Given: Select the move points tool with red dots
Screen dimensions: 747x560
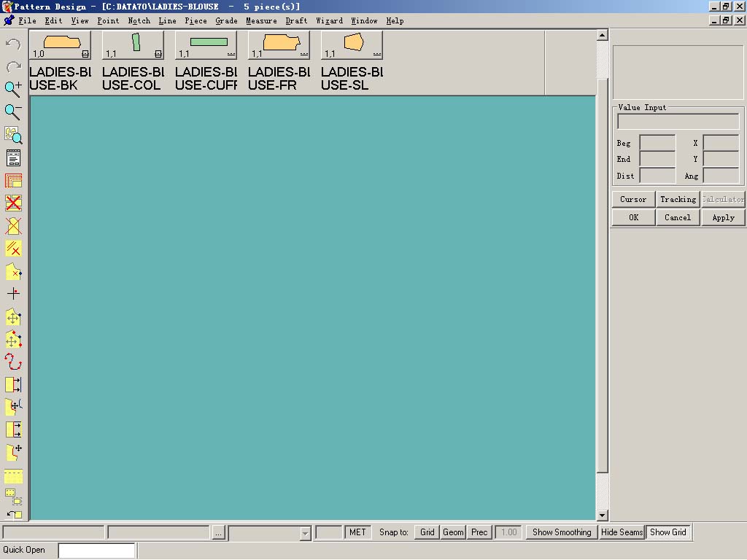Looking at the screenshot, I should coord(13,340).
